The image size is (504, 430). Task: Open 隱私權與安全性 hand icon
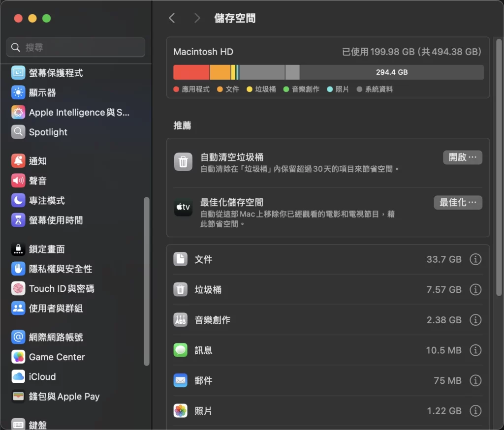pos(18,269)
